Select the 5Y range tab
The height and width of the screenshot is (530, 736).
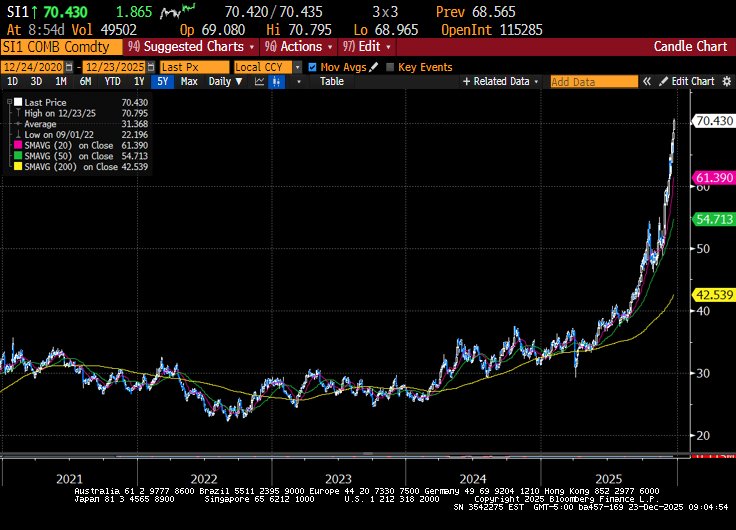tap(162, 82)
